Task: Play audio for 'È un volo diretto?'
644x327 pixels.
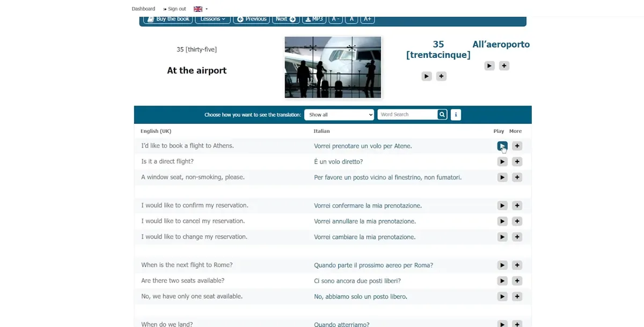Action: pyautogui.click(x=502, y=161)
